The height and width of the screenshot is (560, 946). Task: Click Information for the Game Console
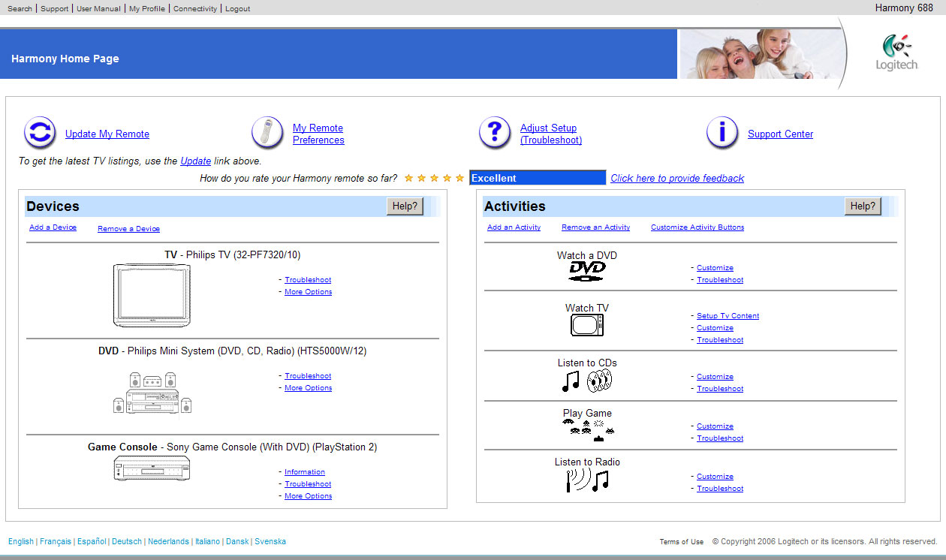pyautogui.click(x=305, y=472)
